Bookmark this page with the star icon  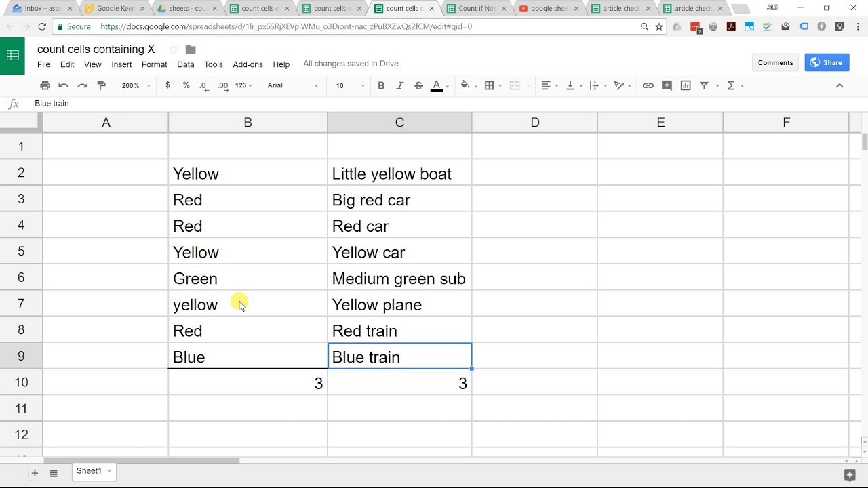[659, 26]
